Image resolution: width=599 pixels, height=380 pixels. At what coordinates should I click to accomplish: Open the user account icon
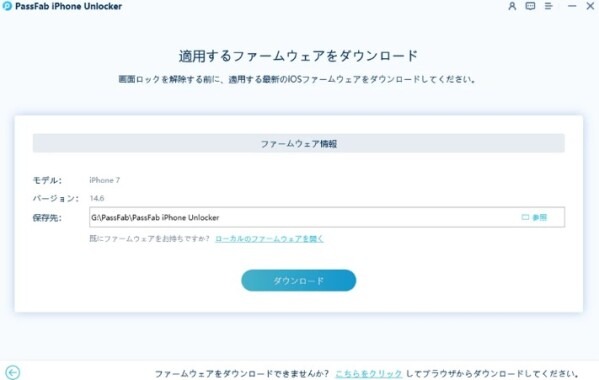tap(512, 6)
